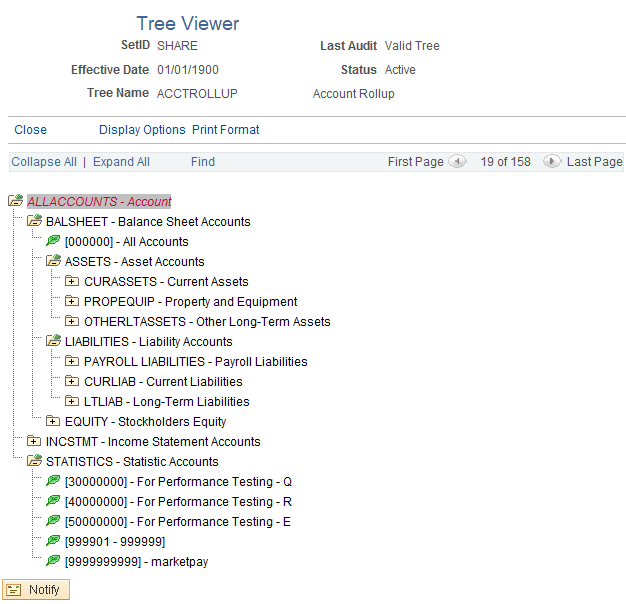Viewport: 626px width, 604px height.
Task: Click Collapse All link
Action: point(44,162)
